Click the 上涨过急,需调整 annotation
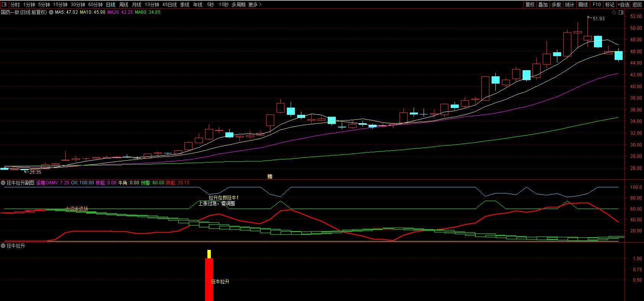The image size is (644, 301). [x=217, y=203]
